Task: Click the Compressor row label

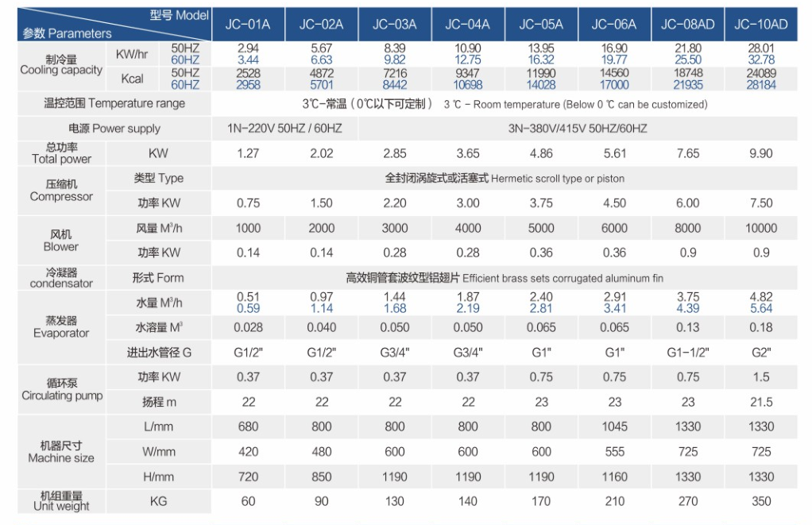Action: [x=61, y=191]
